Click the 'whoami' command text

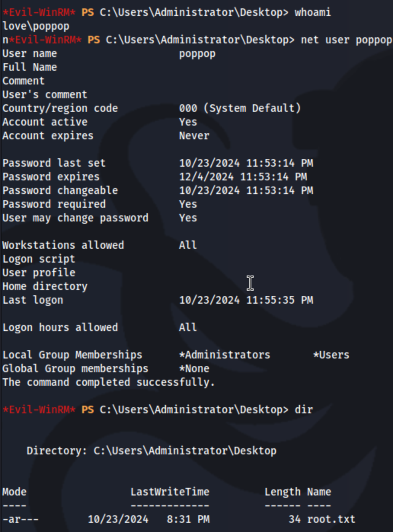[313, 12]
